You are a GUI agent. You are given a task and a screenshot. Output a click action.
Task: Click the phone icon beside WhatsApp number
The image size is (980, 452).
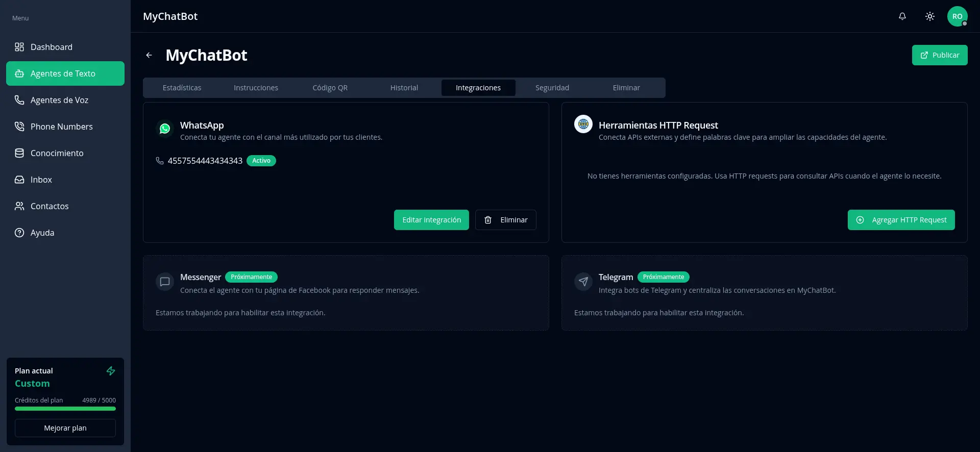[160, 161]
